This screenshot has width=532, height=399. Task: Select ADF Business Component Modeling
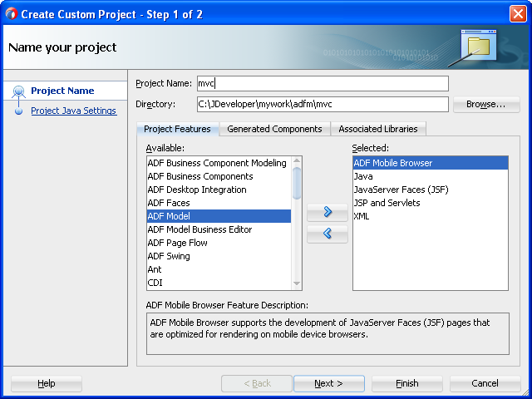click(219, 163)
